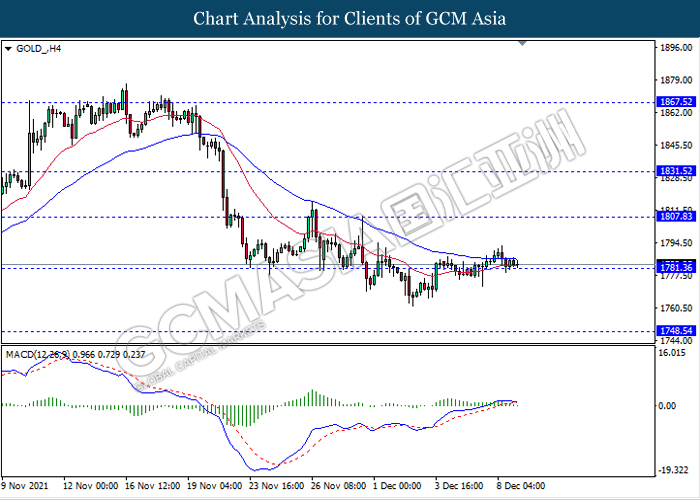
Task: Click the 1862.00 price axis value
Action: (677, 113)
